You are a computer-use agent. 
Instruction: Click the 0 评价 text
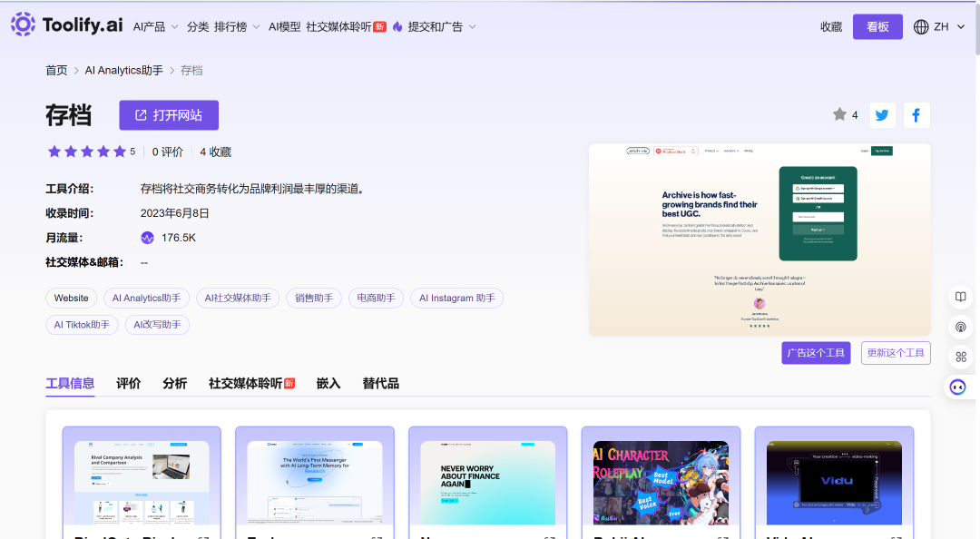click(x=168, y=152)
